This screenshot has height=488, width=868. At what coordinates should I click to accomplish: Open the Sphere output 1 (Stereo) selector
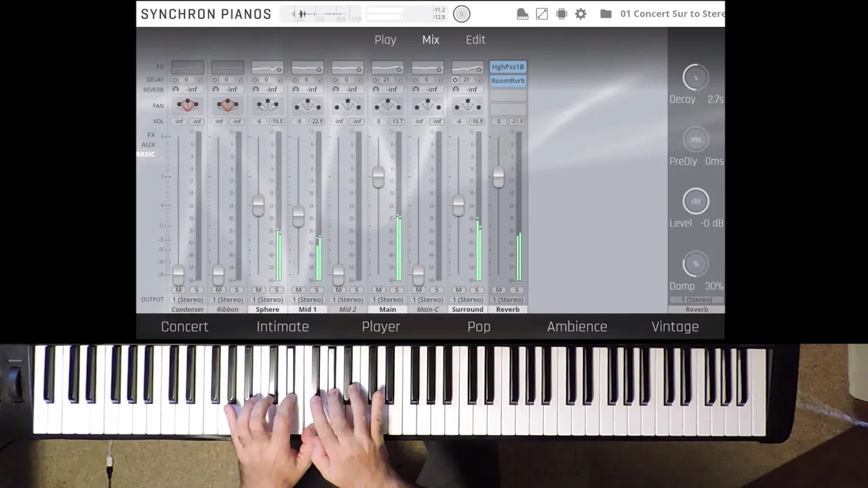tap(267, 300)
